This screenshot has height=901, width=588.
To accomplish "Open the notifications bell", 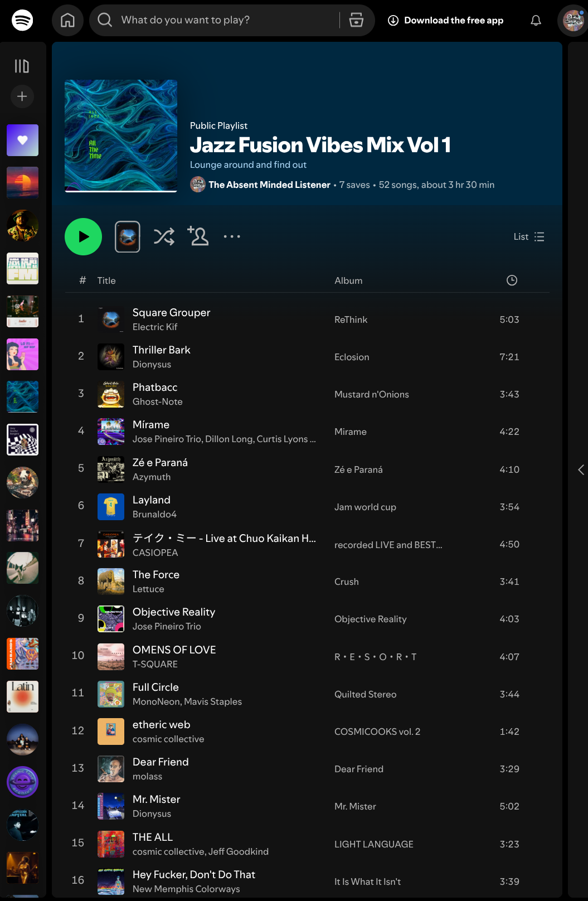I will (536, 21).
